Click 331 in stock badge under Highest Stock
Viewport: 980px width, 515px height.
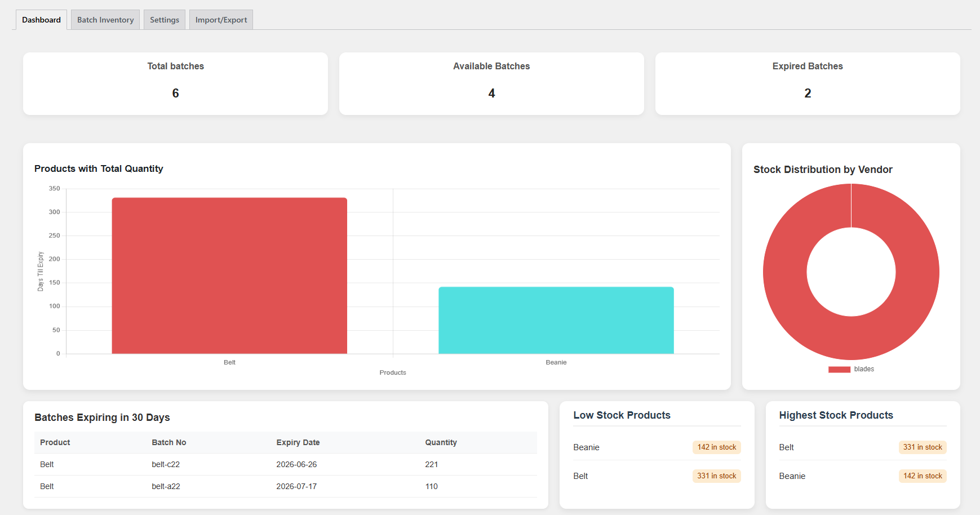coord(923,447)
